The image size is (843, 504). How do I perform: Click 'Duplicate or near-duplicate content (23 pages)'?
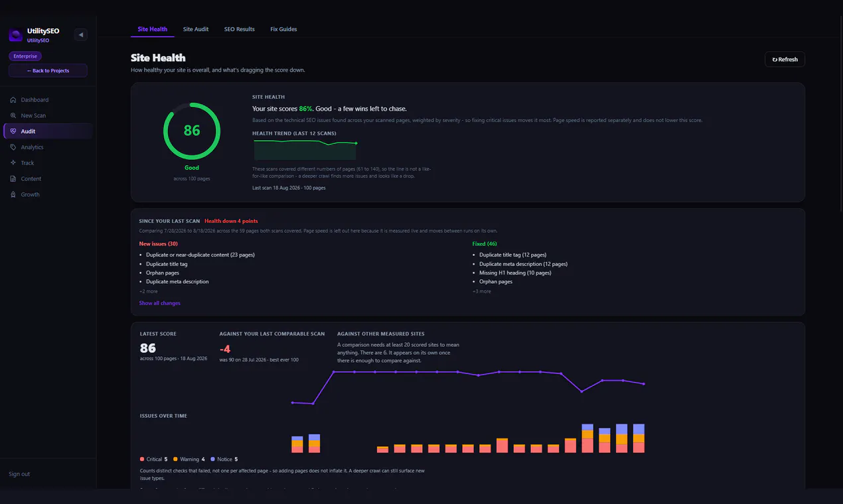[x=200, y=255]
